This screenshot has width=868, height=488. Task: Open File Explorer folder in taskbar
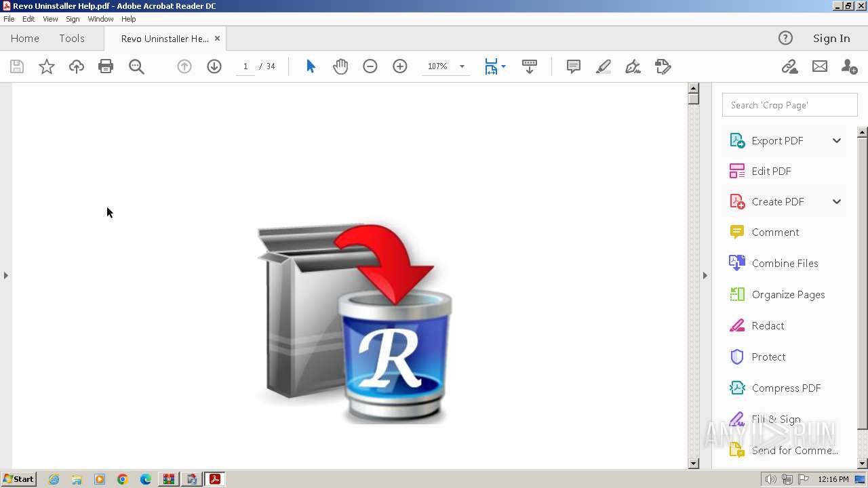[x=77, y=479]
